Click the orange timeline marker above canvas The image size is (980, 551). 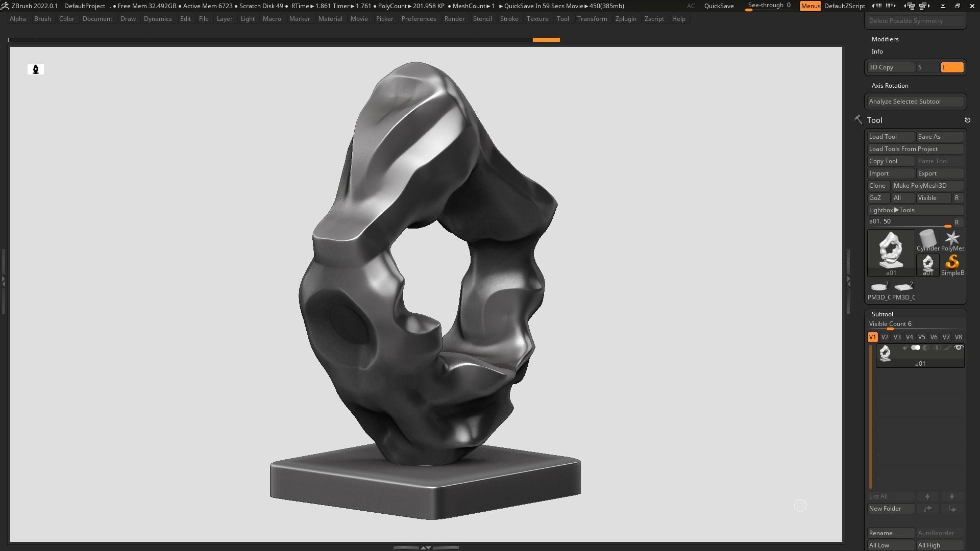coord(546,40)
